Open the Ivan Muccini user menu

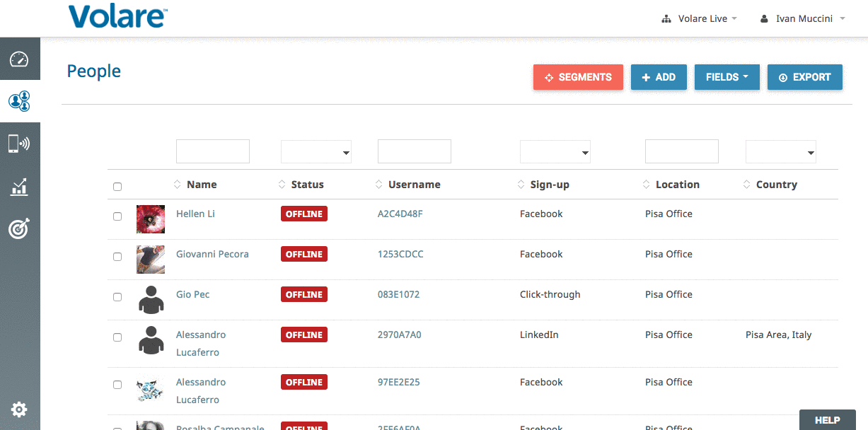tap(803, 19)
